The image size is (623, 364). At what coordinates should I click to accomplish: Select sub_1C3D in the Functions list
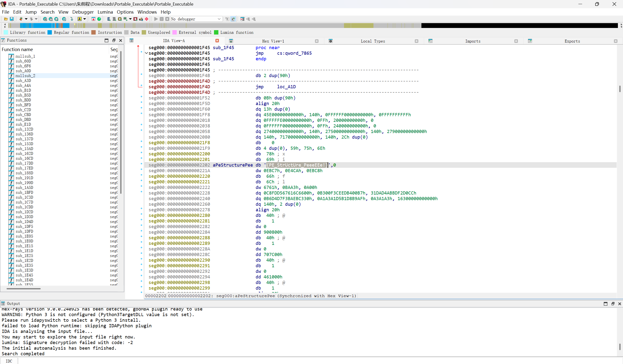24,197
